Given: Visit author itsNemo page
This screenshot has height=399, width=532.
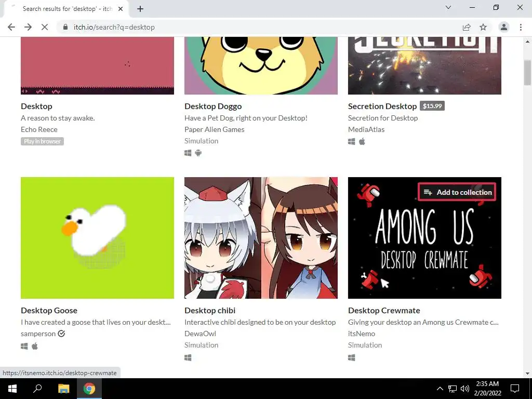Looking at the screenshot, I should (362, 334).
